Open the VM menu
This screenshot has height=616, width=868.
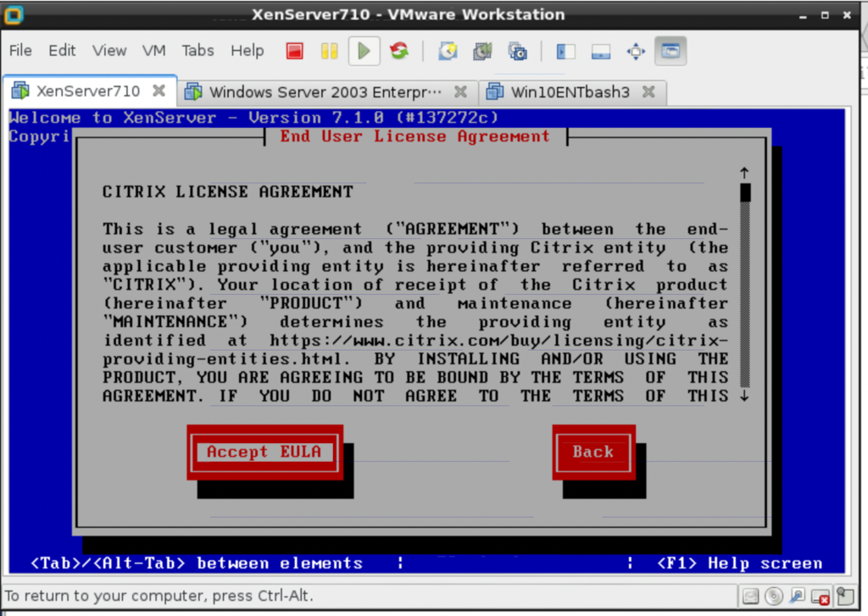154,50
